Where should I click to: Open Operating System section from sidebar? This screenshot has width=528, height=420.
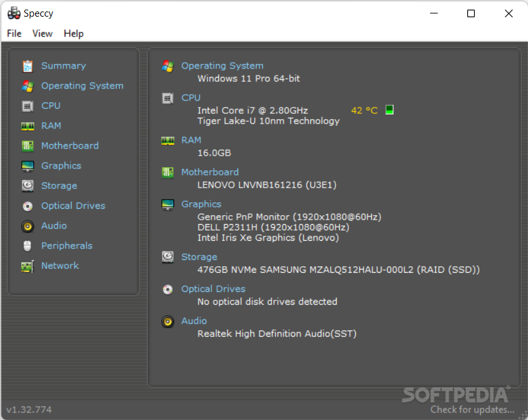tap(83, 86)
